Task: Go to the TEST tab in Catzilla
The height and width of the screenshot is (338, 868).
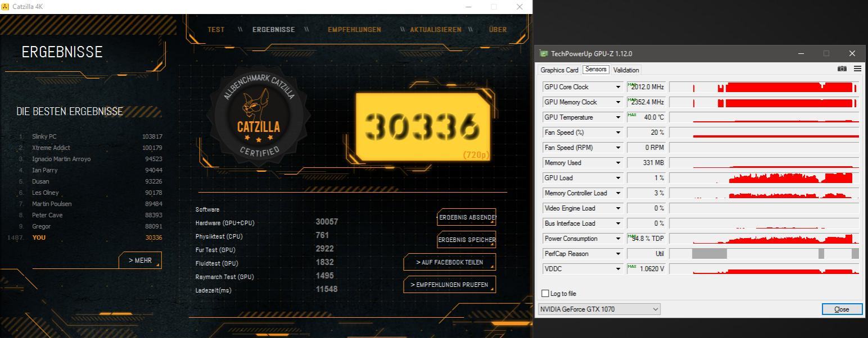Action: pyautogui.click(x=216, y=30)
